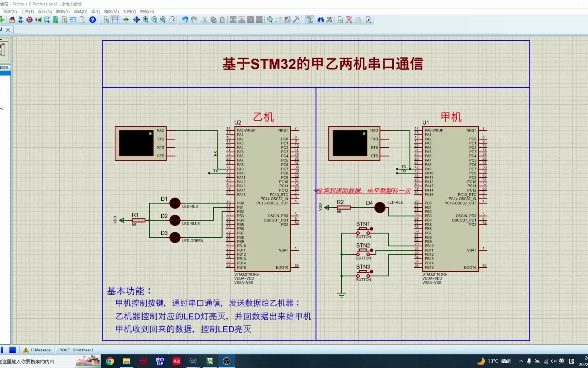Open the 库(L) library menu

point(96,11)
